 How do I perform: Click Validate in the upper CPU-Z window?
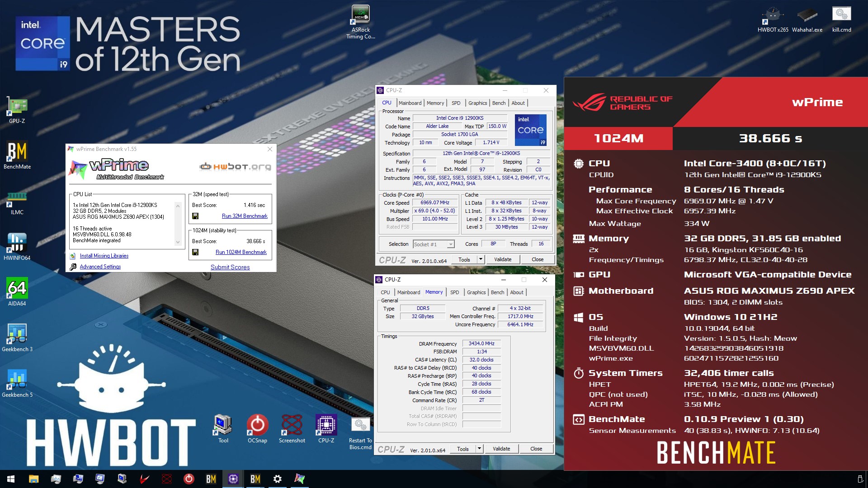click(x=503, y=259)
